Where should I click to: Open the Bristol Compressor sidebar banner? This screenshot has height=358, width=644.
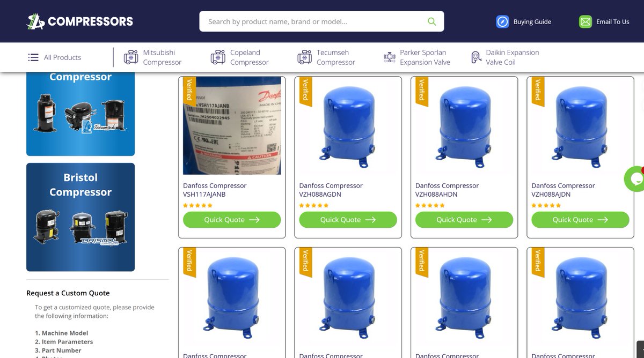pyautogui.click(x=80, y=217)
